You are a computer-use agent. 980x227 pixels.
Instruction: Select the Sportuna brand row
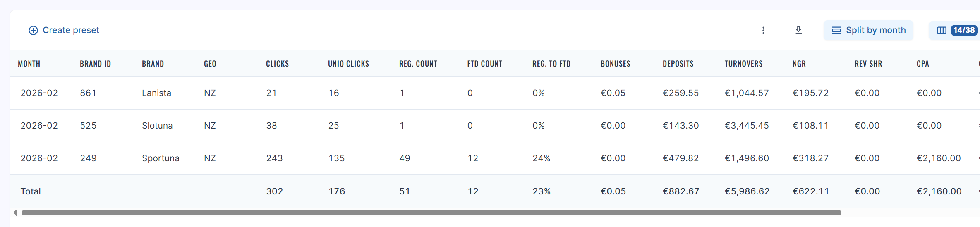click(x=161, y=158)
